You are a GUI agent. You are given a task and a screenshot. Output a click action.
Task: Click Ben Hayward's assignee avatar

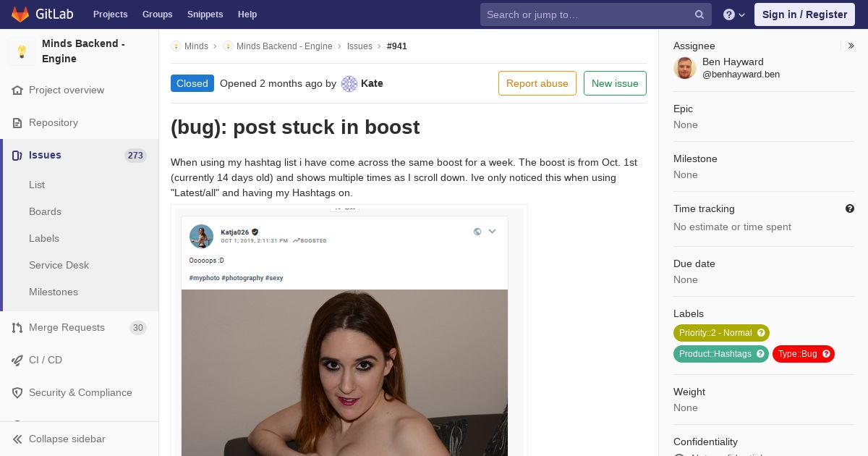685,68
